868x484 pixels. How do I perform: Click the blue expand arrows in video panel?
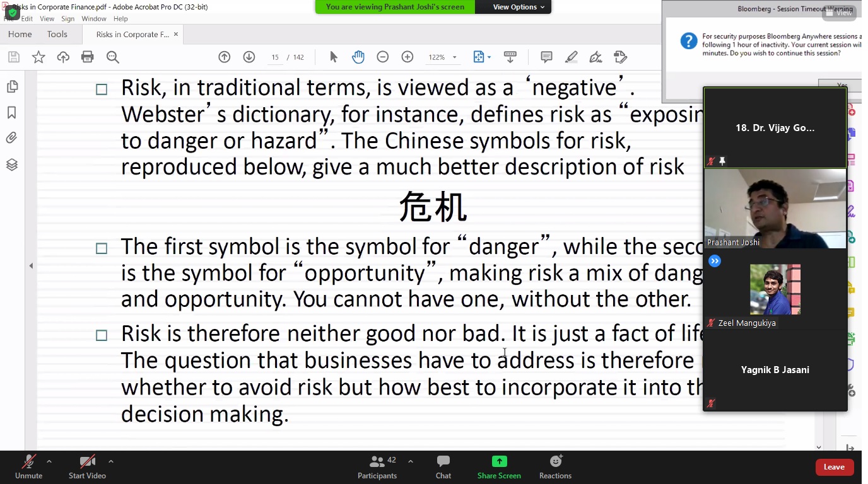coord(715,261)
